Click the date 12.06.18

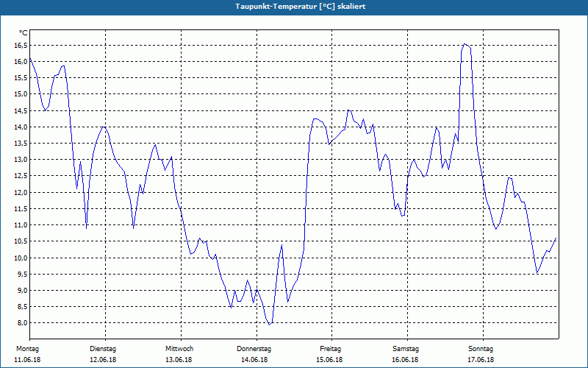tap(103, 360)
